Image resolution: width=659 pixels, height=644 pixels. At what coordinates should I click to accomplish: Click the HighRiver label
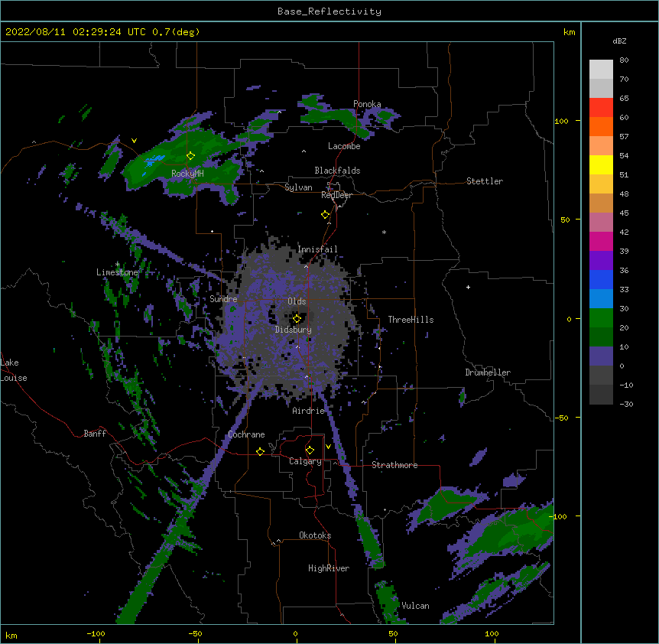(329, 568)
